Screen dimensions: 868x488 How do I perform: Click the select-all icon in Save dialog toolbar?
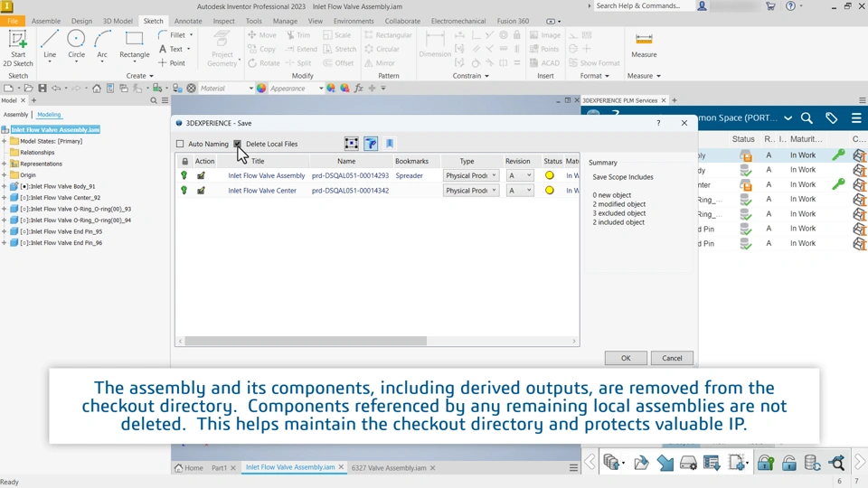click(x=352, y=144)
